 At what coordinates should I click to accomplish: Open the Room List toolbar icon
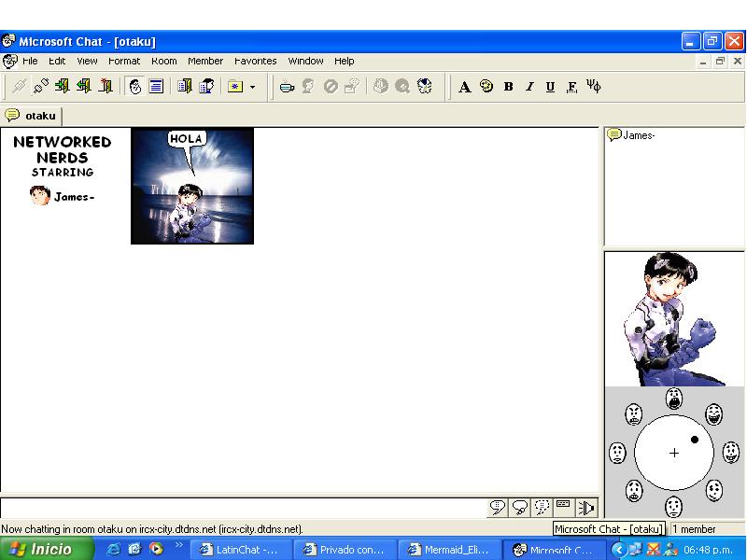point(184,86)
